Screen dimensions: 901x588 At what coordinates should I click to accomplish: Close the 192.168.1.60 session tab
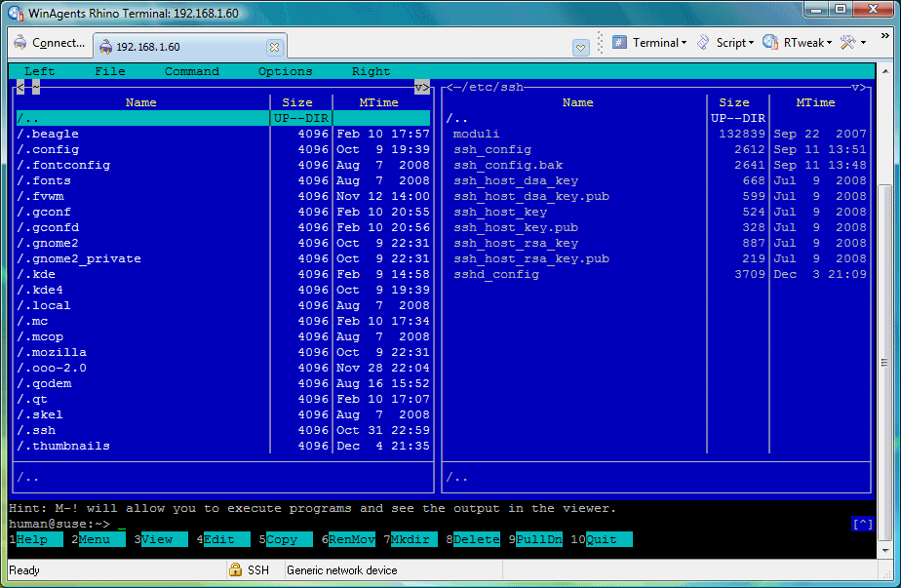pyautogui.click(x=274, y=47)
